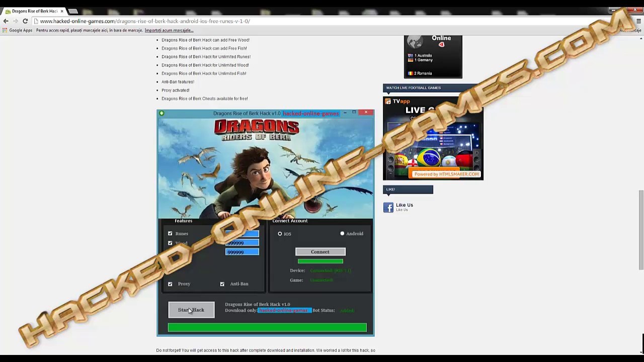The width and height of the screenshot is (644, 362).
Task: Click the '2 Romania' visitor entry
Action: [420, 73]
